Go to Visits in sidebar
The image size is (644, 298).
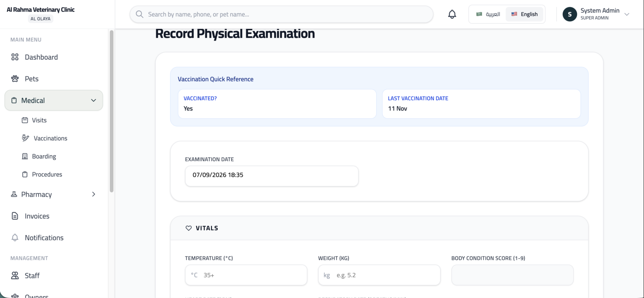coord(39,120)
